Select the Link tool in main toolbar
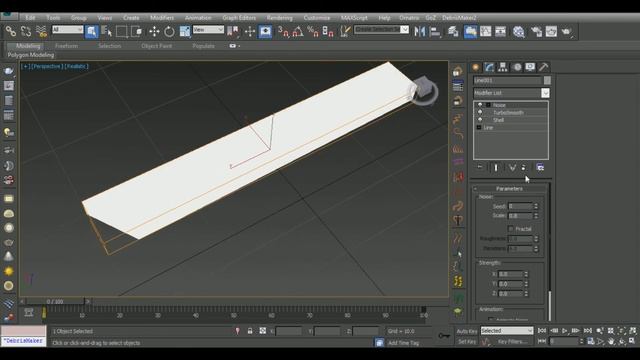The width and height of the screenshot is (640, 360). pos(11,31)
